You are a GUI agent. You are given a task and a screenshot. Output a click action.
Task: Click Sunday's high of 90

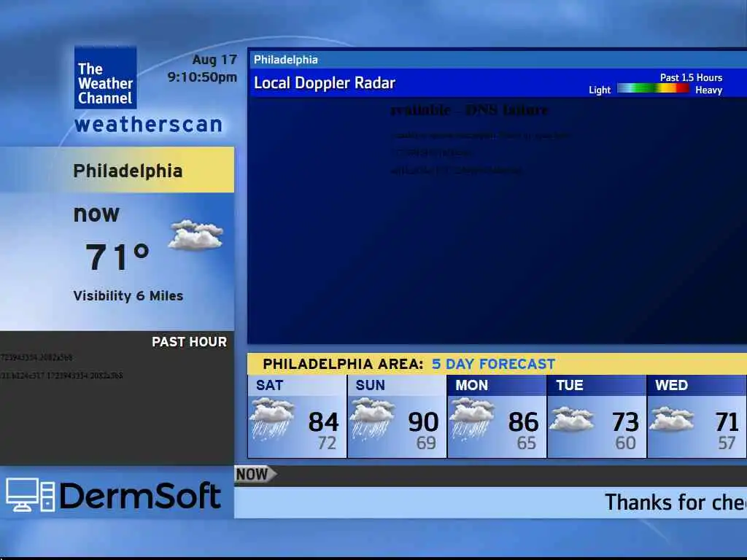tap(423, 422)
